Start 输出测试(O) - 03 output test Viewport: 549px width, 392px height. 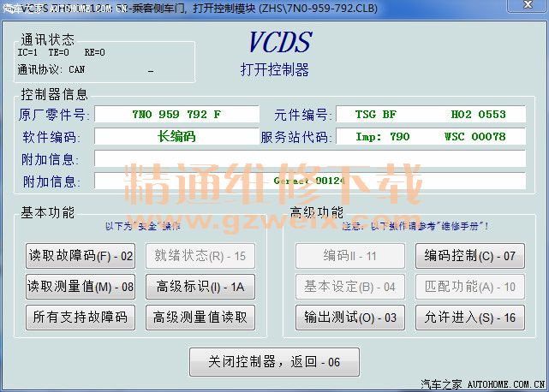click(x=350, y=318)
